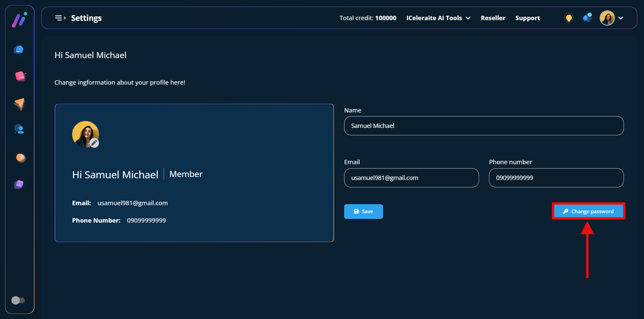The width and height of the screenshot is (644, 319).
Task: Click the pencil edit icon on profile photo
Action: (x=94, y=143)
